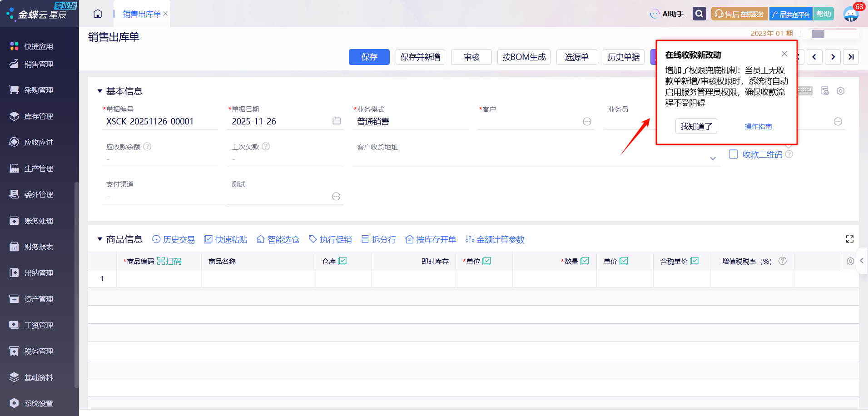Click the 商品编码 cell in row 1

coord(159,278)
